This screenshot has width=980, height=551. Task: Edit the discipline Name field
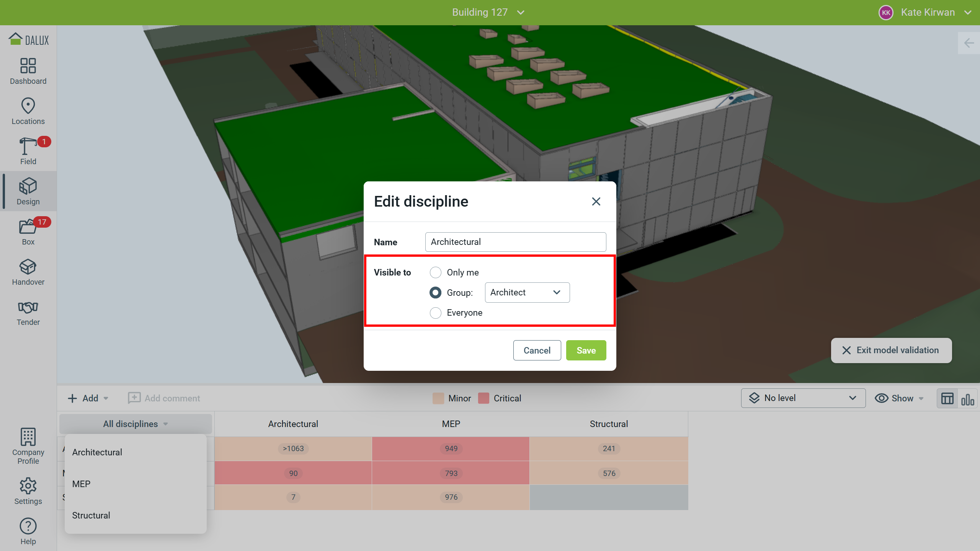(516, 242)
